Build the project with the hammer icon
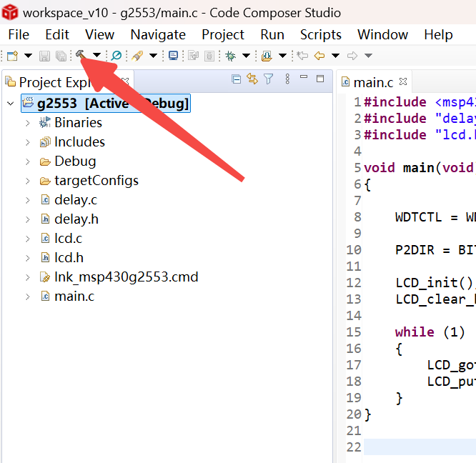Screen dimensions: 476x463 click(81, 55)
